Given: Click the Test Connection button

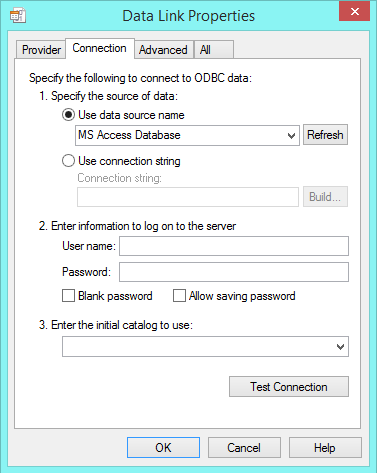Looking at the screenshot, I should [x=289, y=387].
